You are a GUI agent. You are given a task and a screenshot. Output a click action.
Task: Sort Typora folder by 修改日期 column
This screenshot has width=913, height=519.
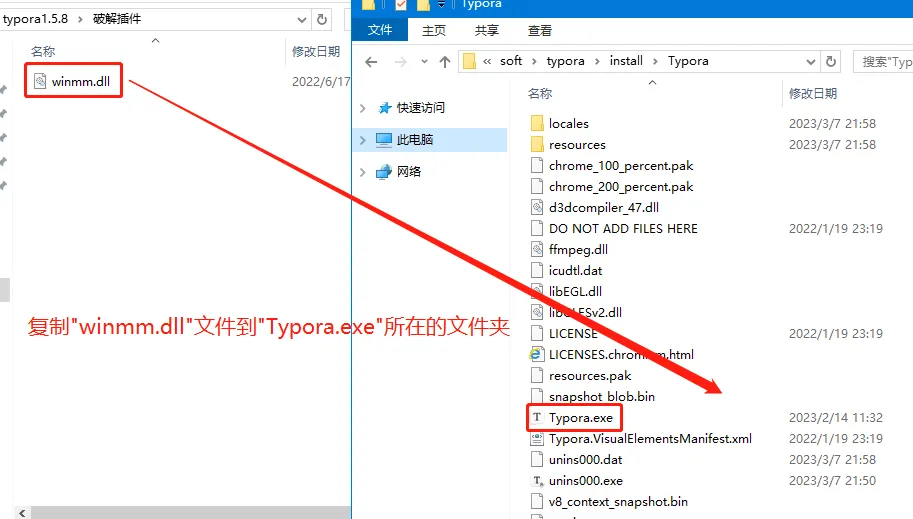click(x=813, y=93)
